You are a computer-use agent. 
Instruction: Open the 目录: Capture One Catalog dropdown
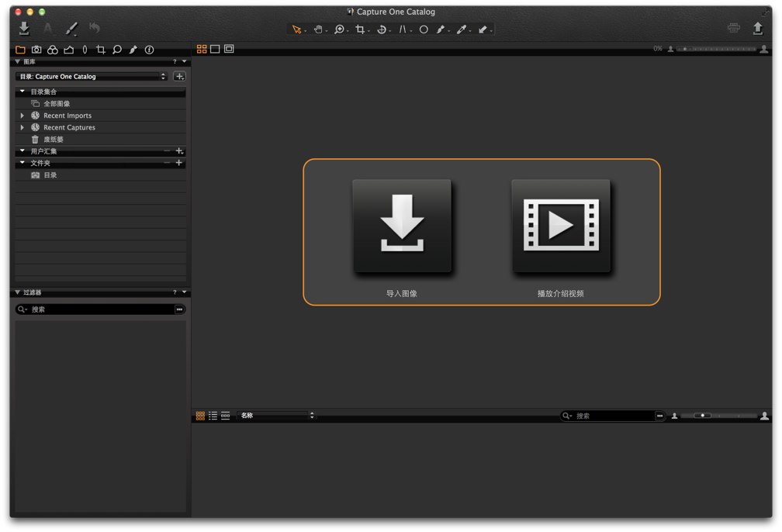click(92, 76)
